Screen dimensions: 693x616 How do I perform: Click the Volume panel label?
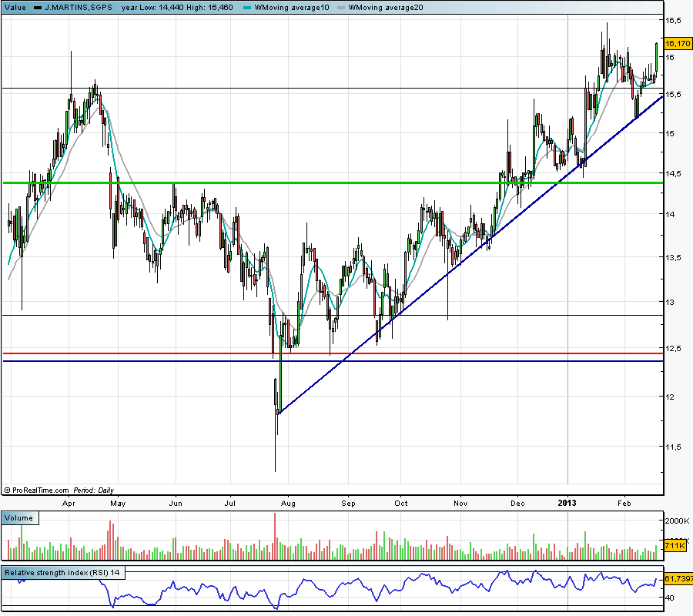19,518
